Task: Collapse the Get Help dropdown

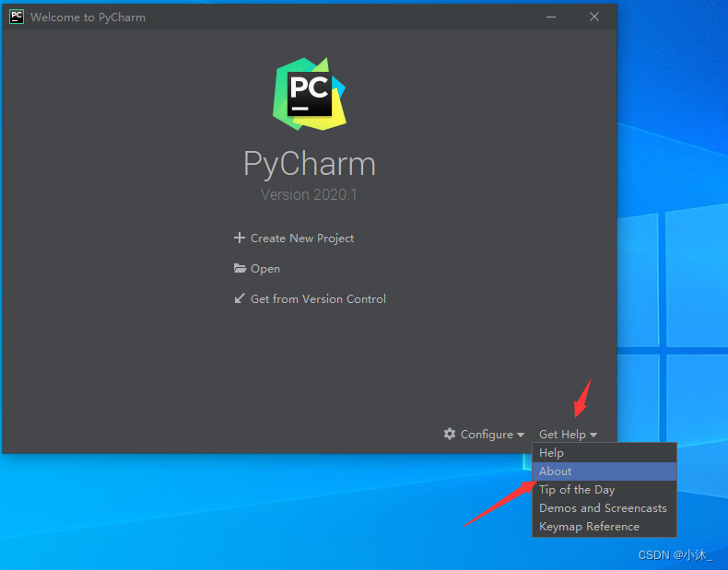Action: coord(568,434)
